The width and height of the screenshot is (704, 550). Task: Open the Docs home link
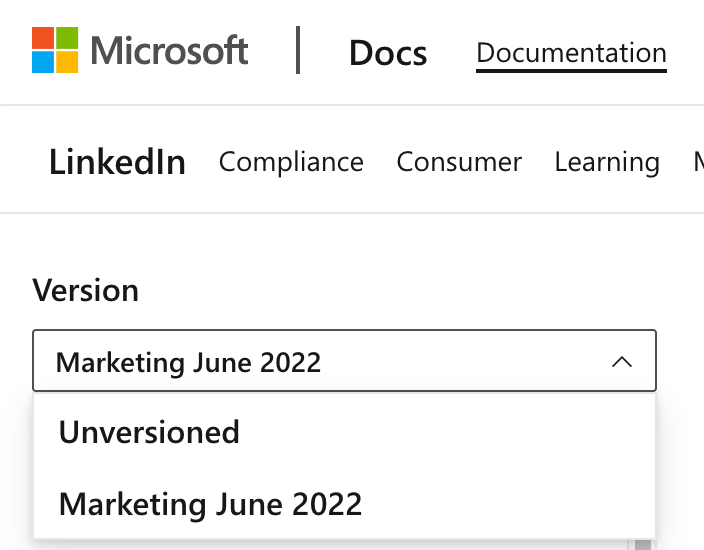pyautogui.click(x=388, y=53)
